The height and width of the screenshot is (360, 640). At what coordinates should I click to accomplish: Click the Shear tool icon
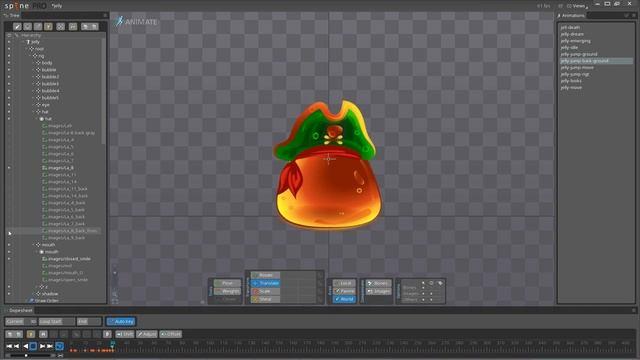(x=256, y=299)
